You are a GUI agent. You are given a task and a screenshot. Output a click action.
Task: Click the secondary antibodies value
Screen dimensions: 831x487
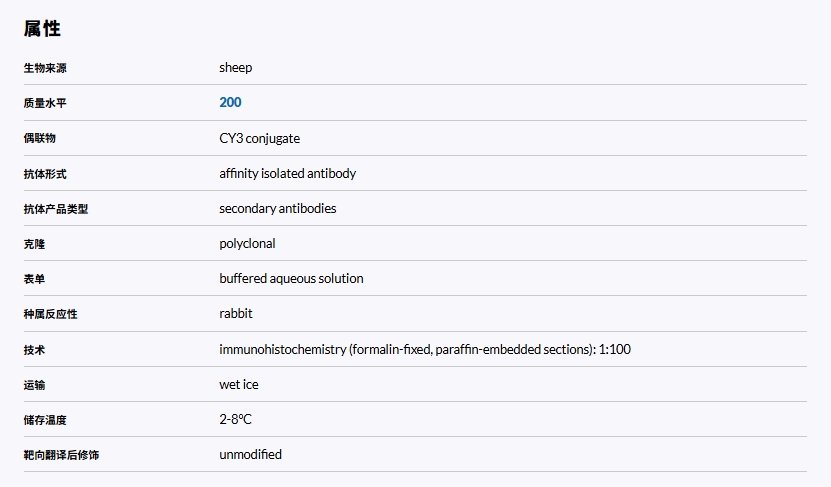277,208
